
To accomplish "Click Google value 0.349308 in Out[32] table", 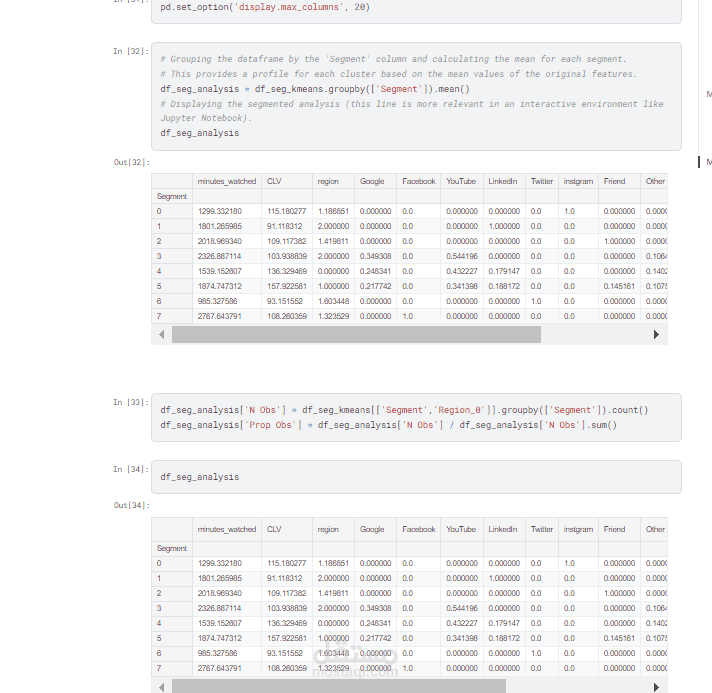I will point(376,256).
